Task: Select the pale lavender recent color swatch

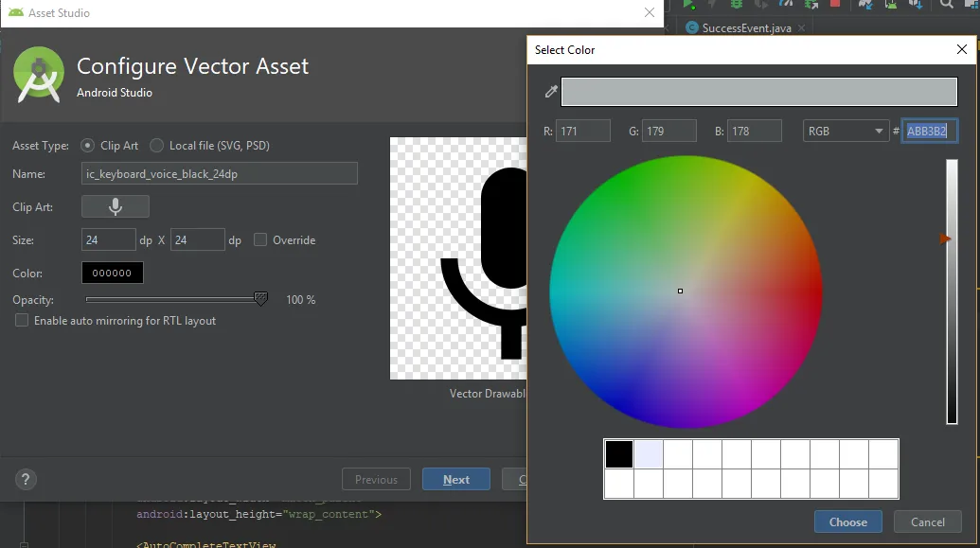Action: pyautogui.click(x=649, y=454)
